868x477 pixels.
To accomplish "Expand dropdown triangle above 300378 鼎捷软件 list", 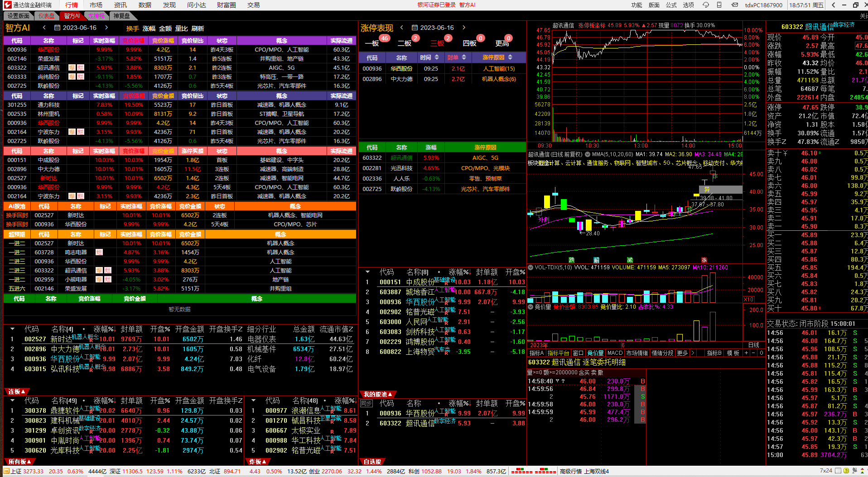I will point(12,401).
